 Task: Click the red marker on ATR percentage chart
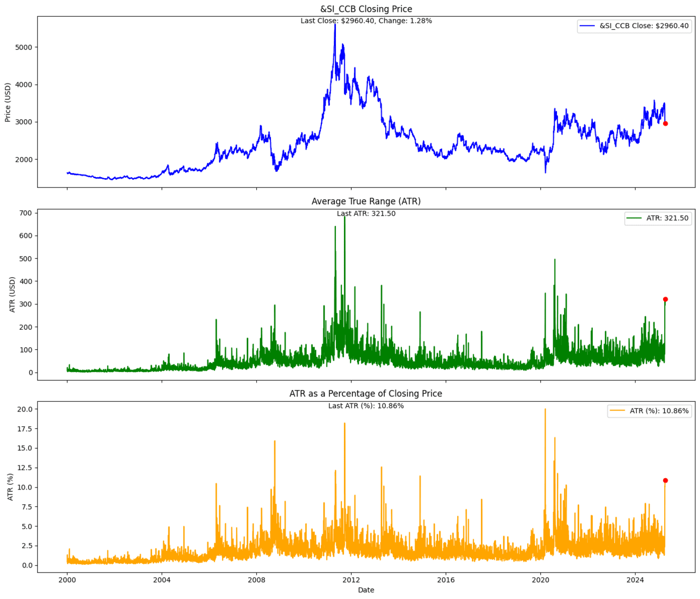pos(665,480)
